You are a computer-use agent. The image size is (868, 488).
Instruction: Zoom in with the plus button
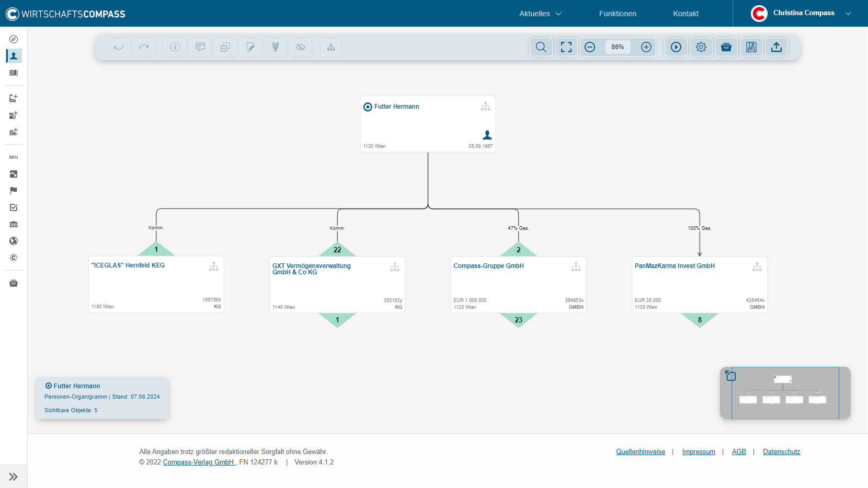(646, 47)
